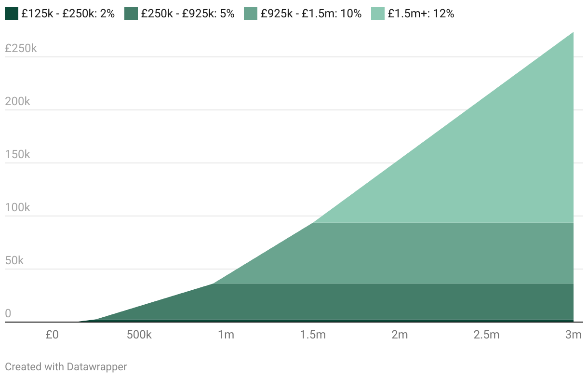Click the 2.5m x-axis label
588x378 pixels.
pos(486,335)
